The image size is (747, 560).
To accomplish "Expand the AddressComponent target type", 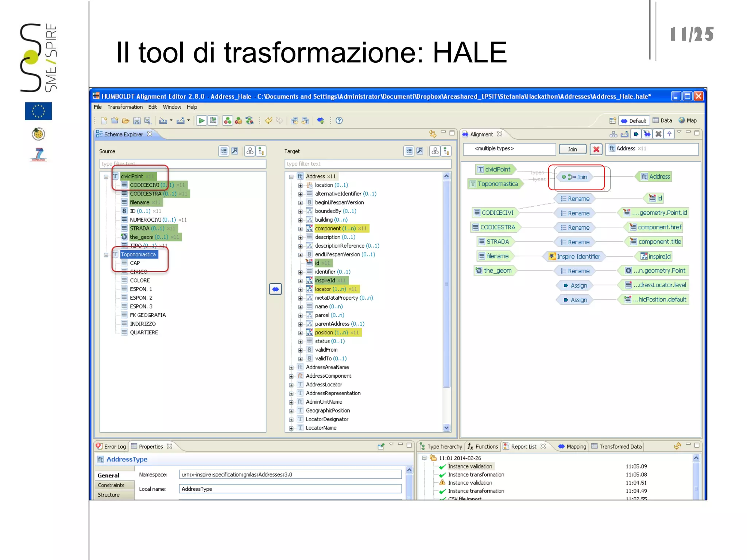I will (x=291, y=377).
